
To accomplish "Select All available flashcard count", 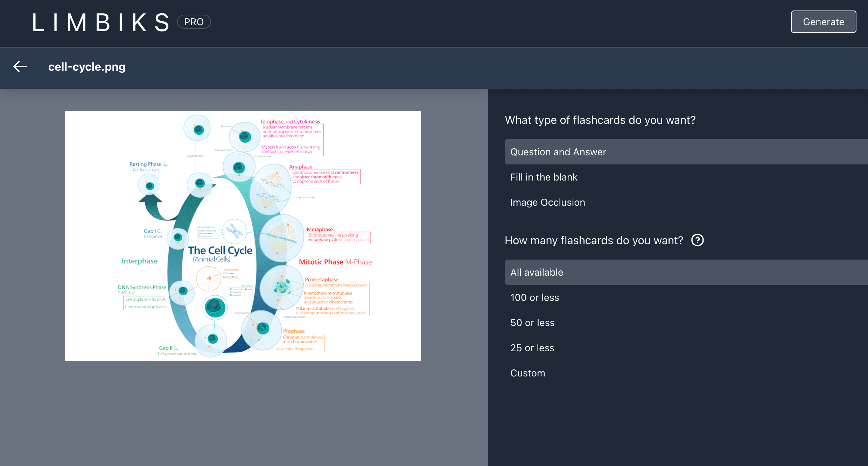I will pos(537,272).
